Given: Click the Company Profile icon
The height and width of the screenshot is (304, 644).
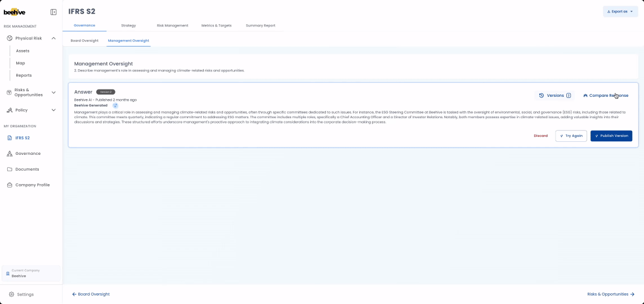Looking at the screenshot, I should pos(10,185).
